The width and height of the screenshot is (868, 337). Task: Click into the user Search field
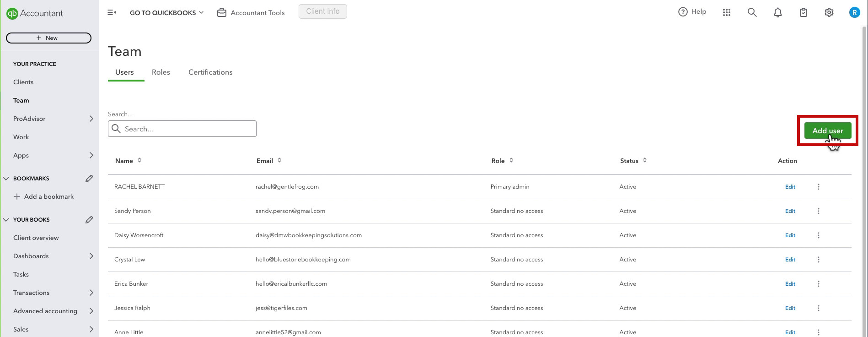coord(182,129)
